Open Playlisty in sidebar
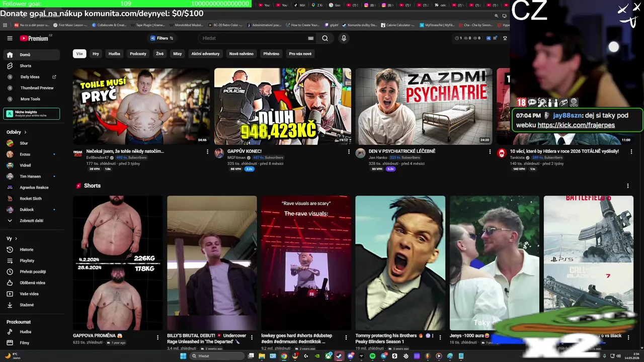The image size is (644, 362). tap(31, 261)
